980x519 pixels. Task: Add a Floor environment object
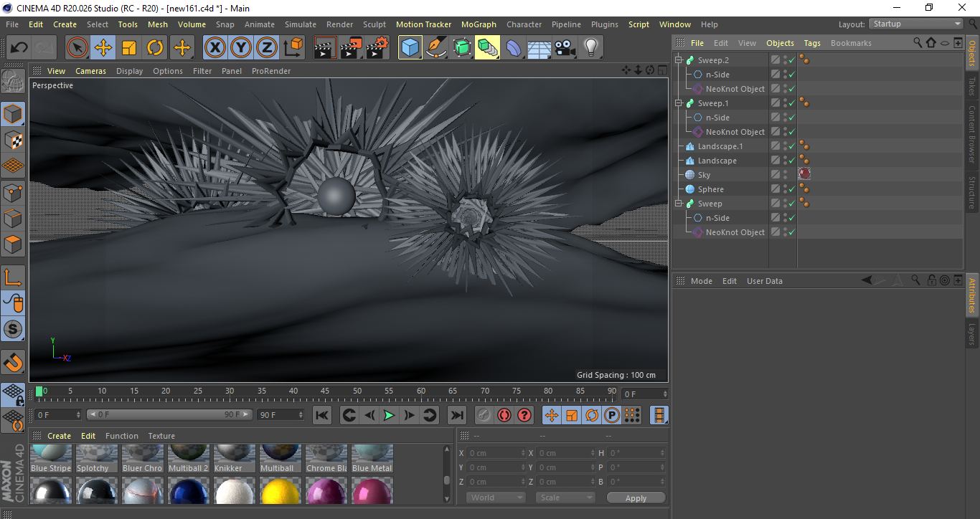click(x=540, y=48)
